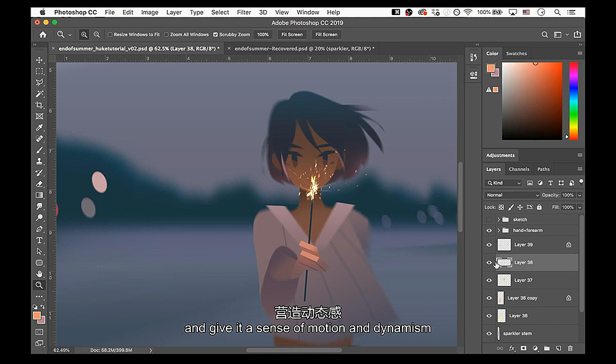Select the Horizontal Type tool
Image resolution: width=616 pixels, height=364 pixels.
coord(39,240)
